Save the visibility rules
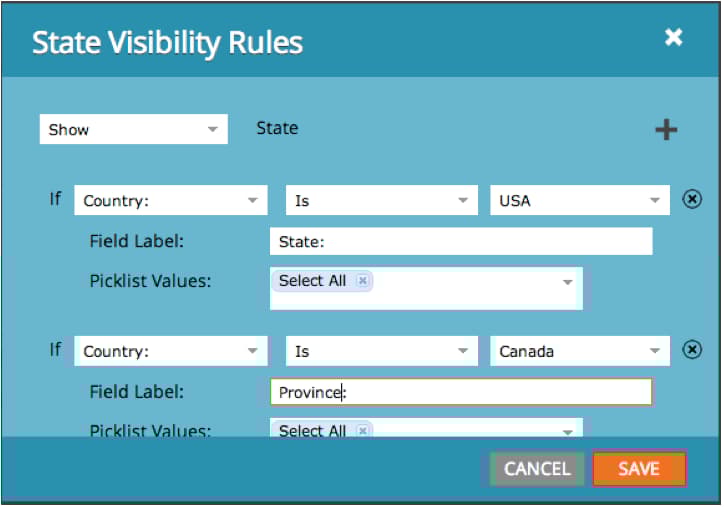Image resolution: width=724 pixels, height=507 pixels. click(x=638, y=468)
